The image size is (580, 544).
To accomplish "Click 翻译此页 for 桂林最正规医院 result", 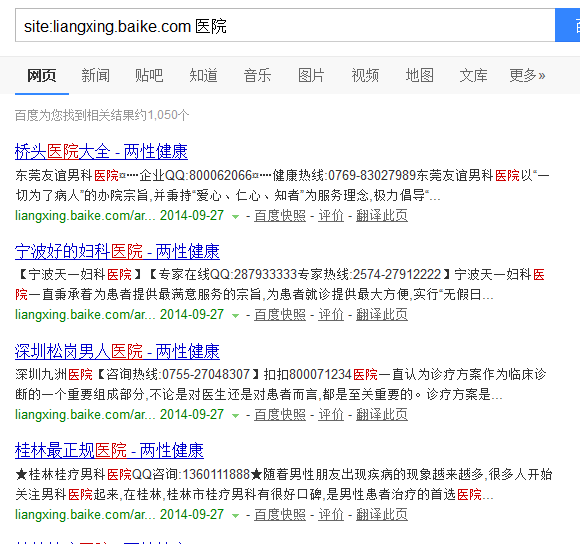I will click(382, 514).
